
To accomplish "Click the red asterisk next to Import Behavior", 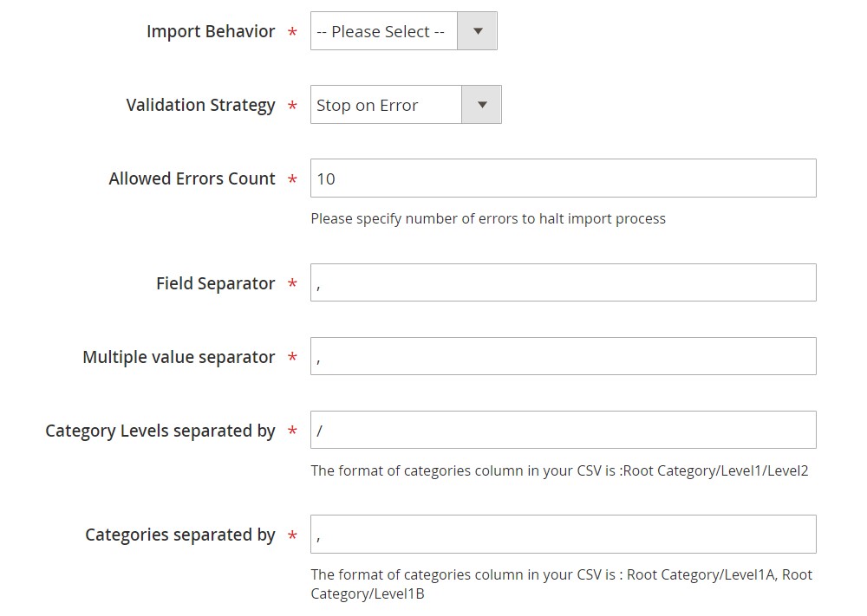I will pos(293,33).
